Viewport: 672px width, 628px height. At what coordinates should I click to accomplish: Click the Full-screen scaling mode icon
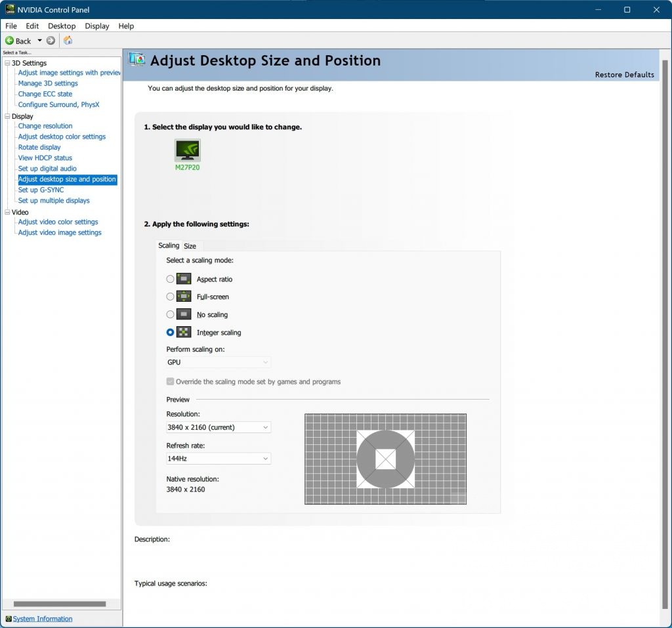coord(184,297)
